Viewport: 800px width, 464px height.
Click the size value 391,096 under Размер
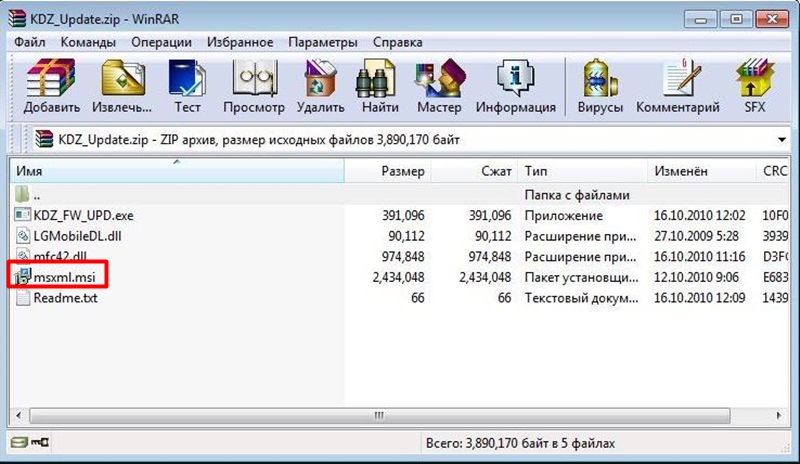pyautogui.click(x=403, y=215)
